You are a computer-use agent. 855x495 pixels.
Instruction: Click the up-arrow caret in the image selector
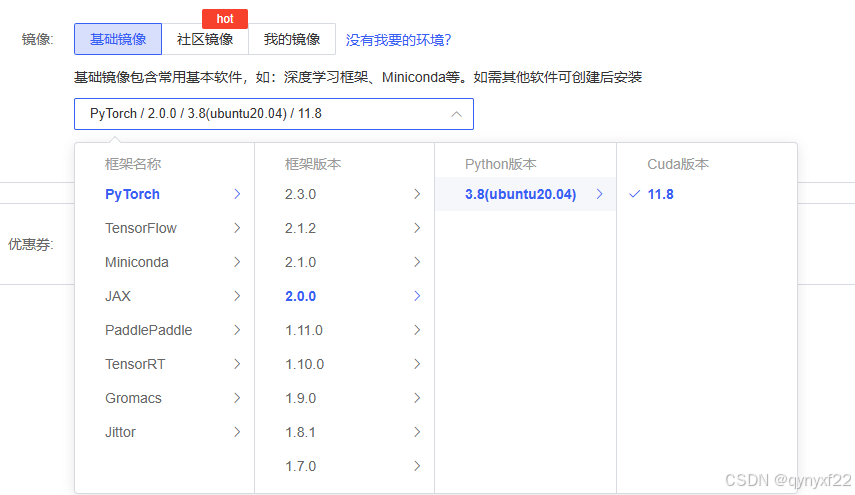click(456, 114)
